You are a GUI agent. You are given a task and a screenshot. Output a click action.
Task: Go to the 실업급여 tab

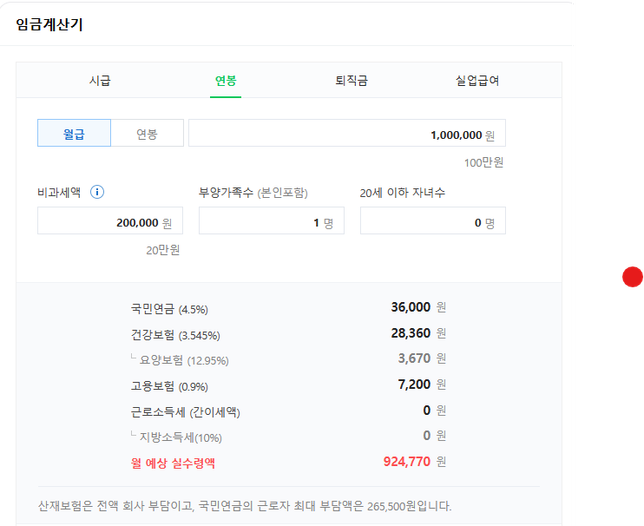(477, 81)
